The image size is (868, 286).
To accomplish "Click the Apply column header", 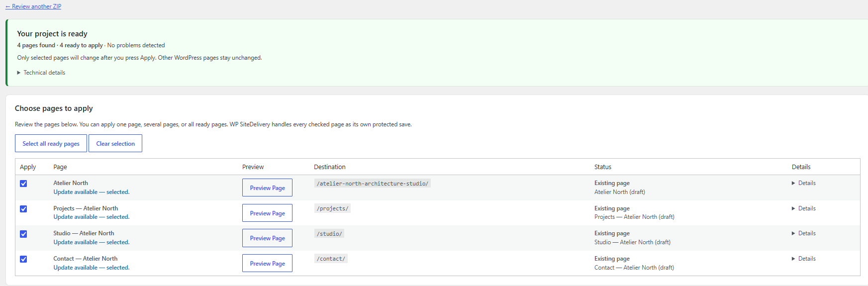I will pyautogui.click(x=28, y=167).
